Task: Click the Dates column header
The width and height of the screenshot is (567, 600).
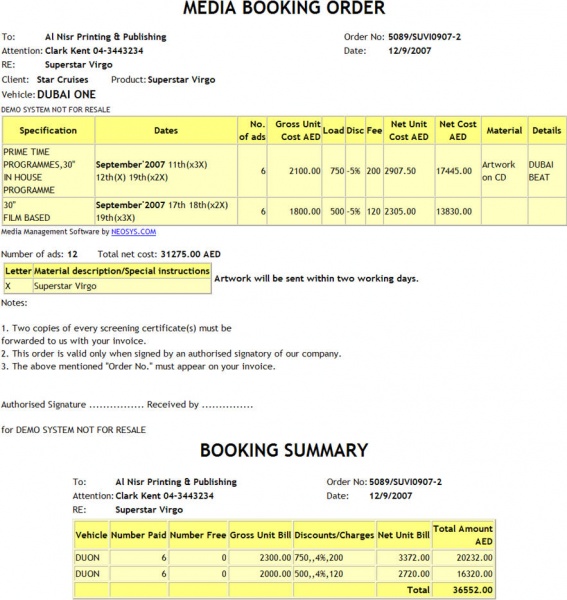Action: coord(166,130)
